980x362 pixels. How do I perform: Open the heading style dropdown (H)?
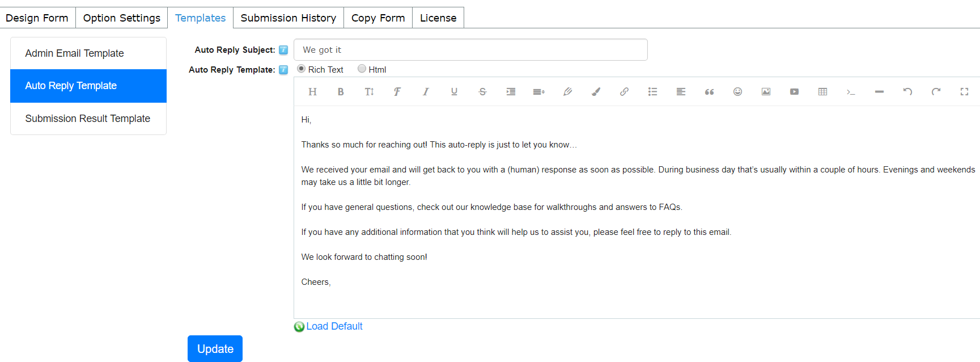point(312,92)
